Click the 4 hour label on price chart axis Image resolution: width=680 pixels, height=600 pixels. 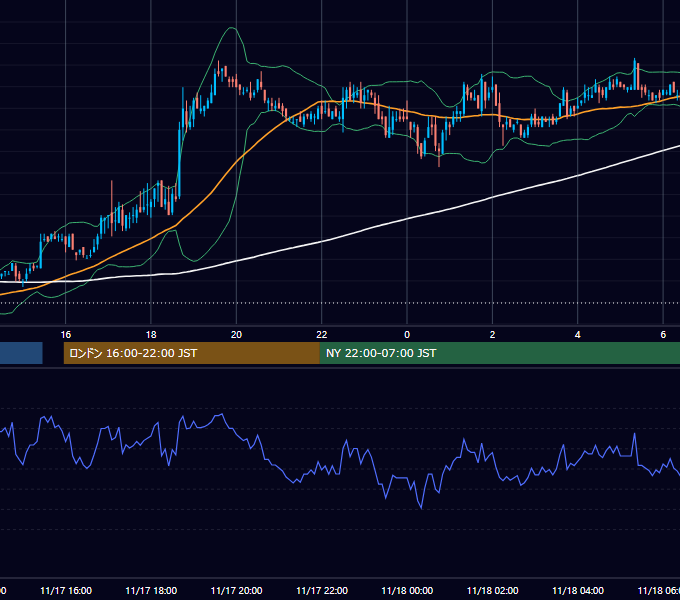tap(578, 335)
